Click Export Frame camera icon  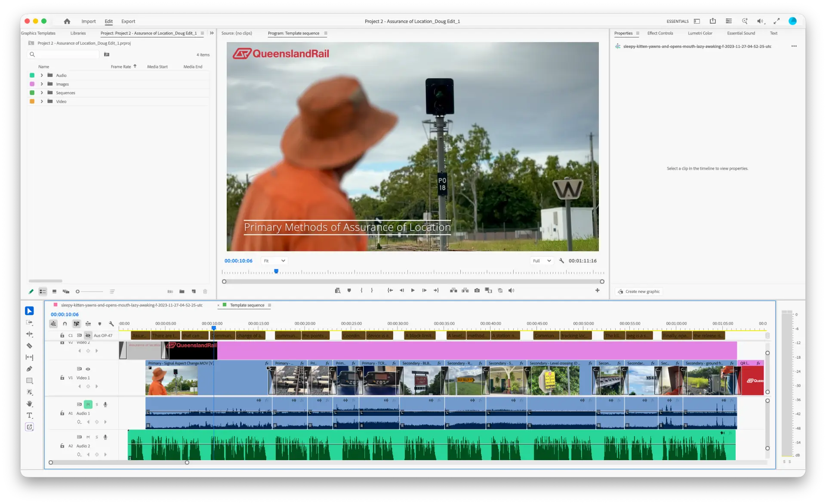click(477, 291)
